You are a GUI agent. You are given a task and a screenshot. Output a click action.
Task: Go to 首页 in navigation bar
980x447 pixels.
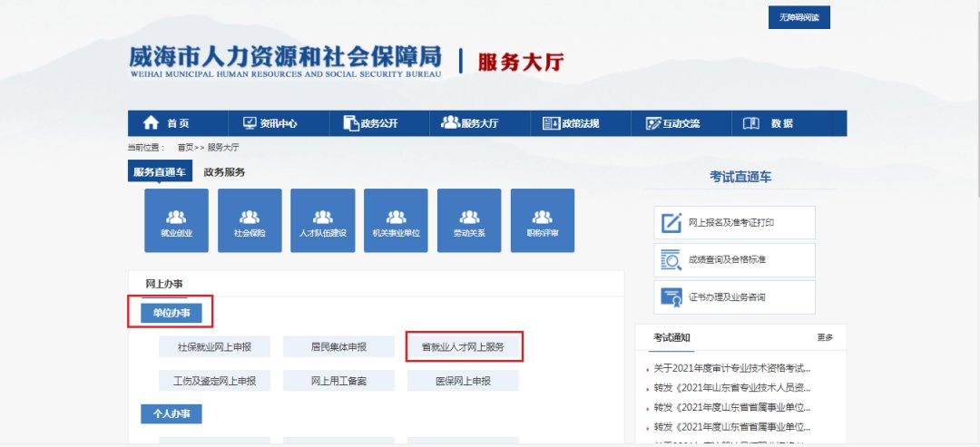pos(167,123)
